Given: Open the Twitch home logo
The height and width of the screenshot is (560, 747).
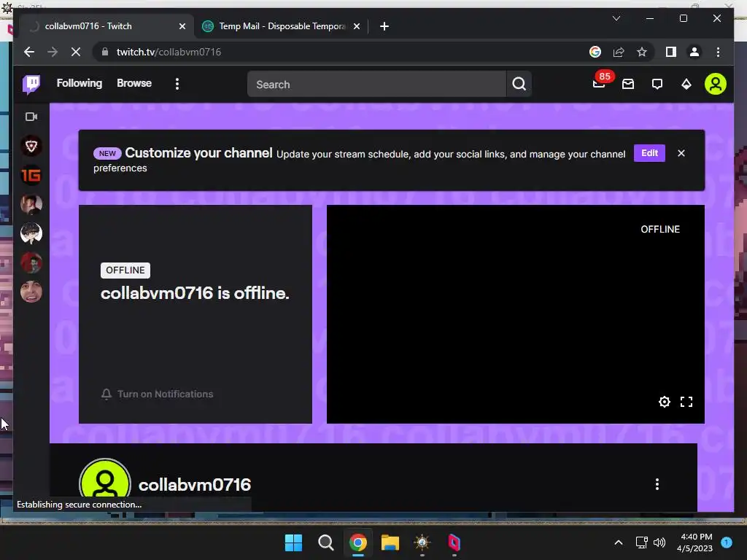Looking at the screenshot, I should [31, 85].
